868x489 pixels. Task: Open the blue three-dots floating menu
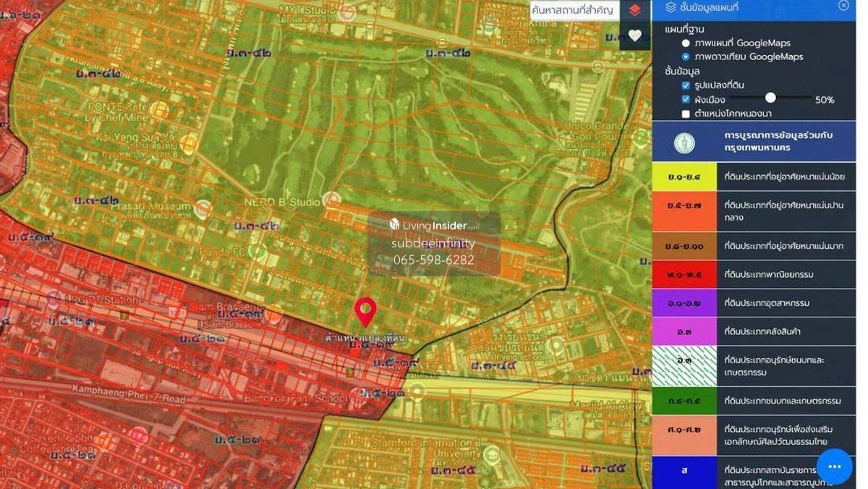point(834,467)
